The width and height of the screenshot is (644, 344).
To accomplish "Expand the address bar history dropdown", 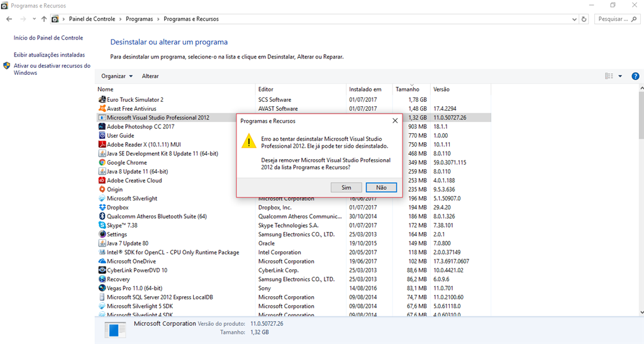I will point(574,19).
